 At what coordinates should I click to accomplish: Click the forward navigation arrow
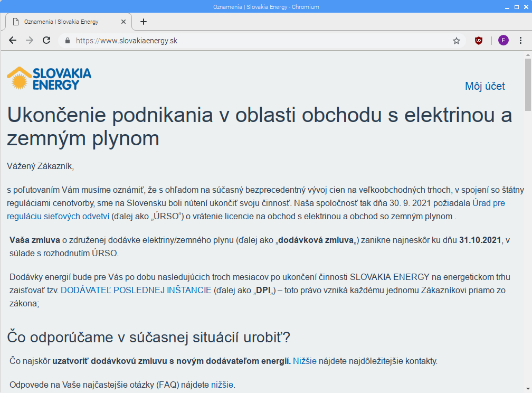[x=30, y=41]
